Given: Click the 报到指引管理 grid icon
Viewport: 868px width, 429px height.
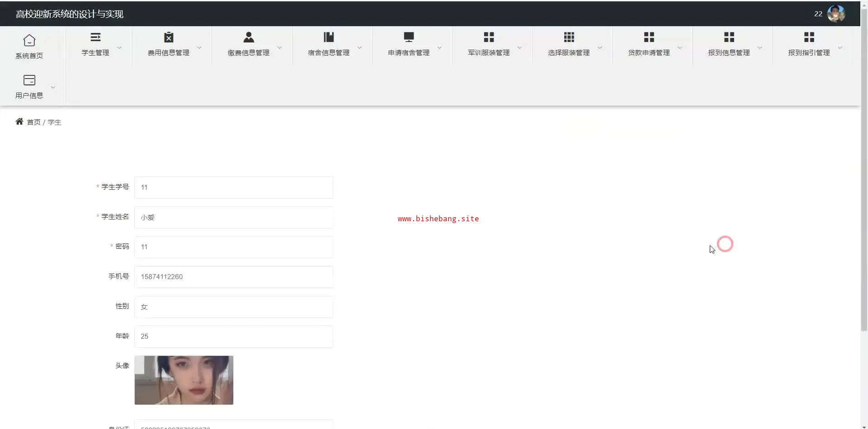Looking at the screenshot, I should click(809, 37).
